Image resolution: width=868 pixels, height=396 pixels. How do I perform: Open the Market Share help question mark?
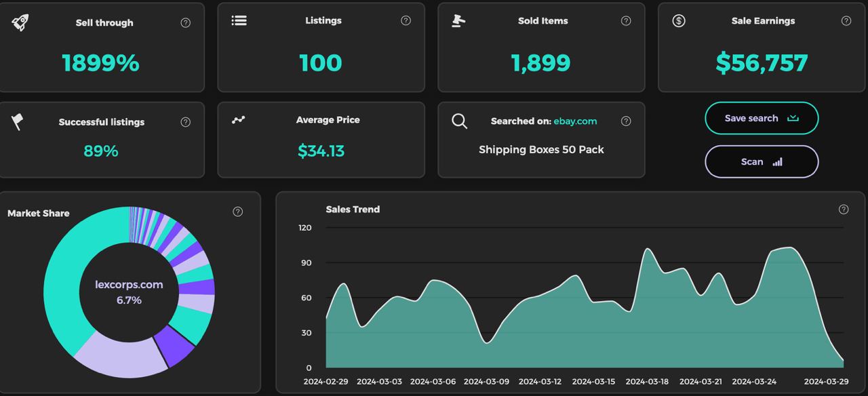tap(237, 212)
